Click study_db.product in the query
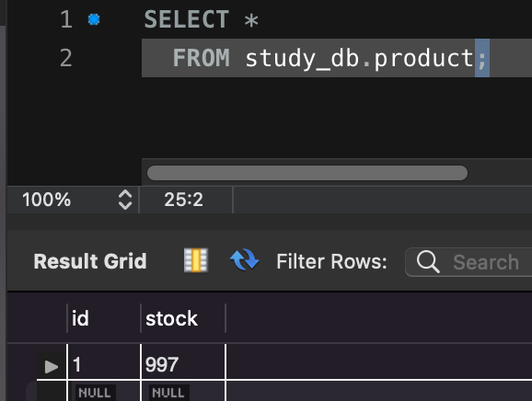 (359, 59)
